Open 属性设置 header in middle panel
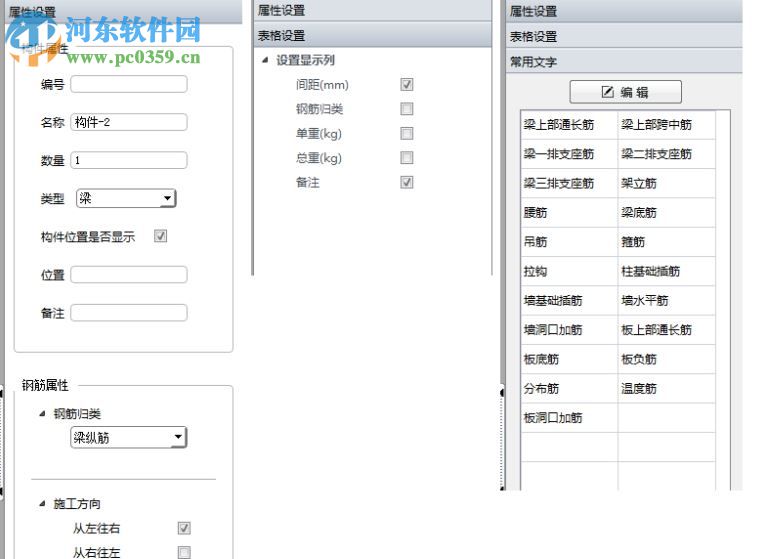Screen dimensions: 768x559 pos(373,10)
